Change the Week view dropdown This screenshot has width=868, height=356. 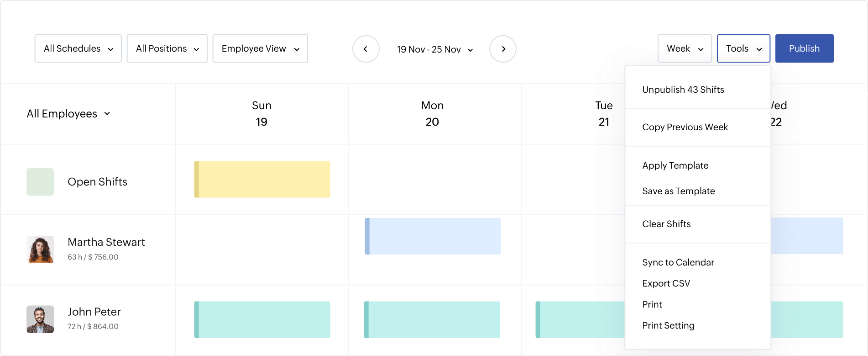(685, 48)
